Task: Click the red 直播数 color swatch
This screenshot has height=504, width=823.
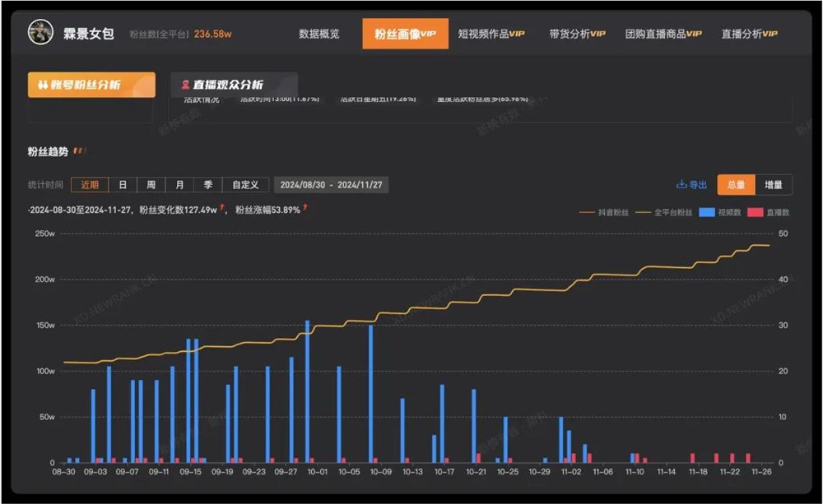Action: point(754,212)
